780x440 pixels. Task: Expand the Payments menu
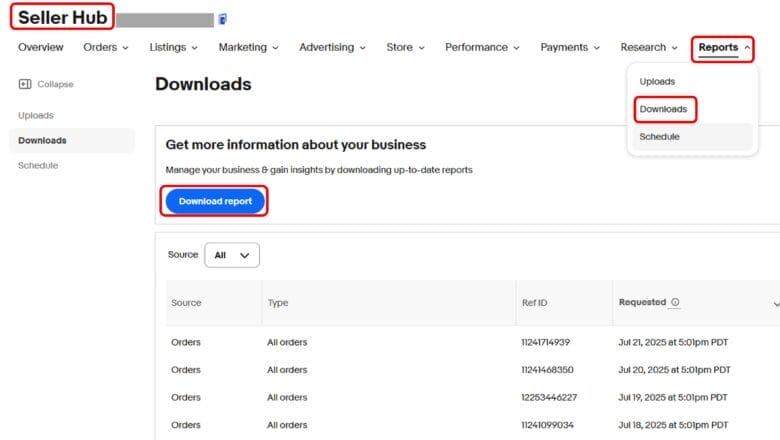(570, 47)
